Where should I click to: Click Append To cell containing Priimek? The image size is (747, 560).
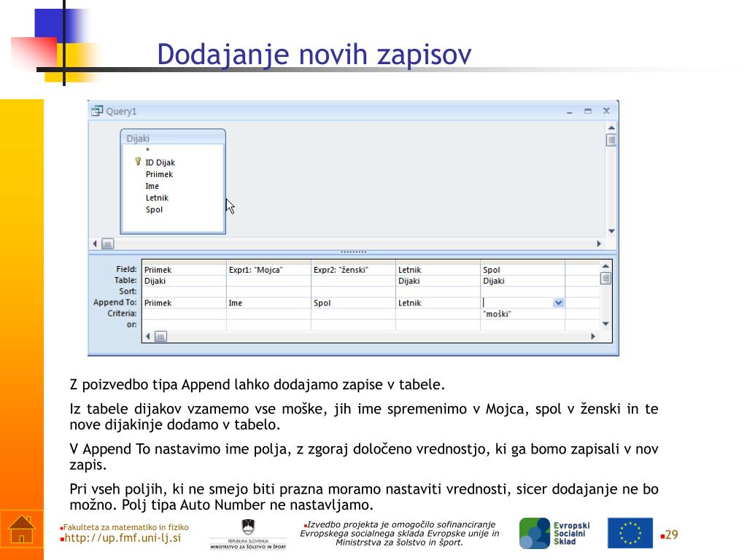[x=184, y=303]
